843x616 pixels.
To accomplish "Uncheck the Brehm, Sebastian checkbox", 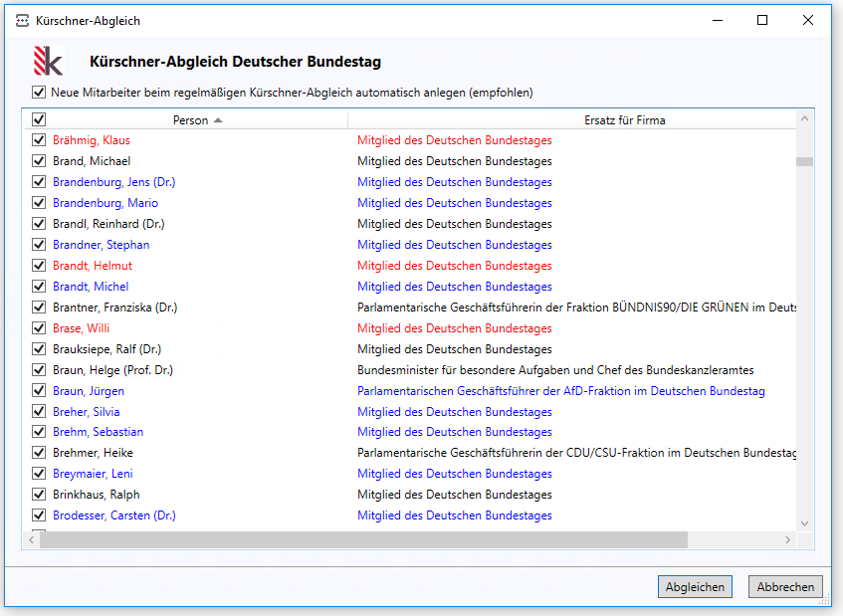I will pyautogui.click(x=39, y=432).
